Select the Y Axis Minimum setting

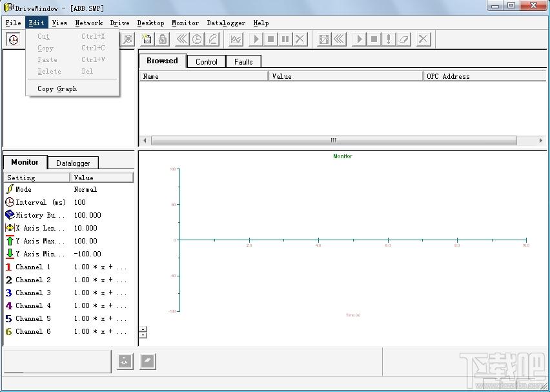click(x=68, y=254)
